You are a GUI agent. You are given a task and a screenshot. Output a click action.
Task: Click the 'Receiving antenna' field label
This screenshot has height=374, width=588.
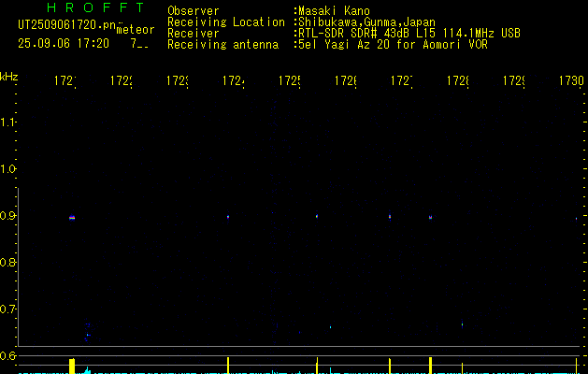pos(222,45)
